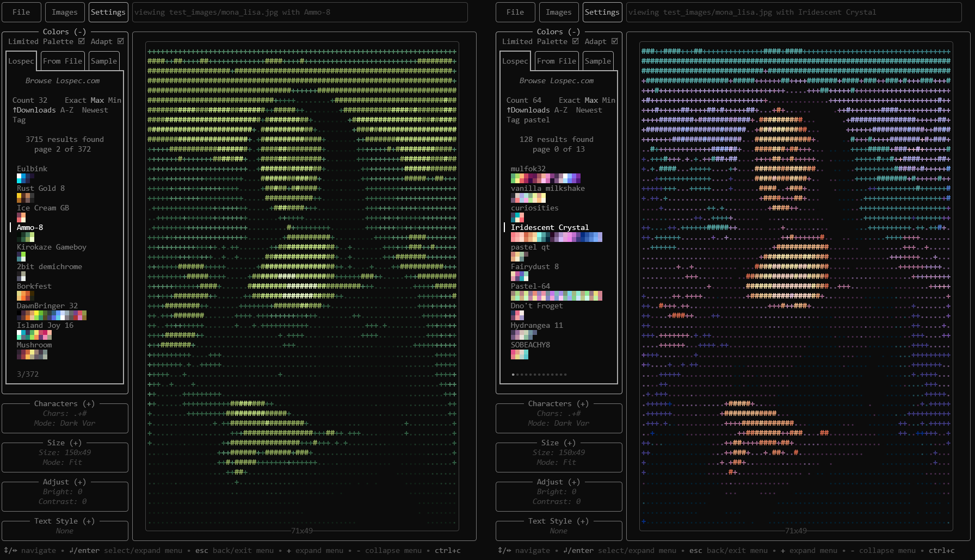Sort by Newest in left window
The image size is (975, 560).
(x=95, y=110)
